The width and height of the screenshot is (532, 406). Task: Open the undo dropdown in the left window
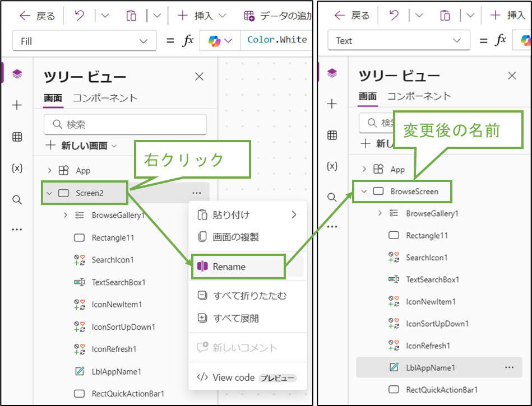pos(105,16)
